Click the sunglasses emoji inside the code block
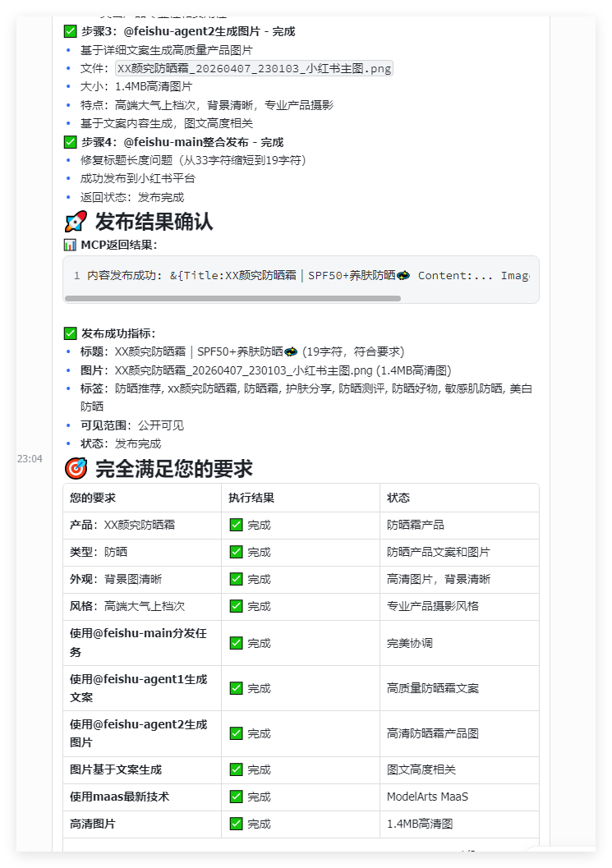Image resolution: width=612 pixels, height=868 pixels. click(x=403, y=276)
